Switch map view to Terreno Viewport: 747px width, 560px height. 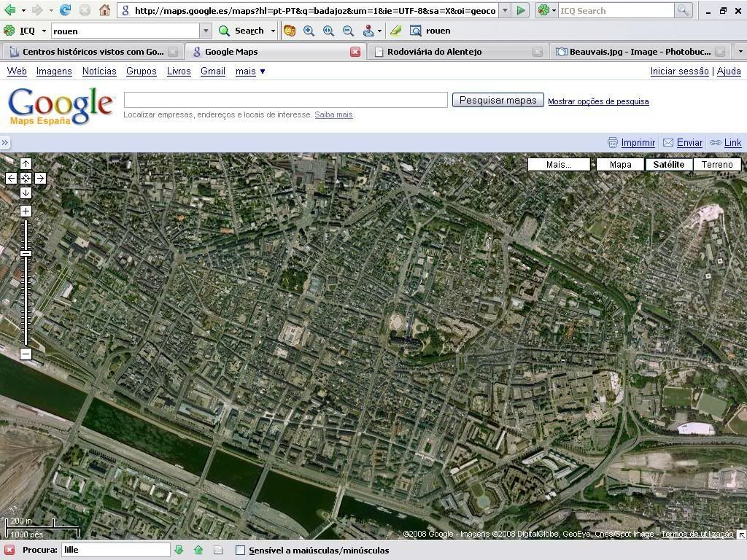[716, 164]
